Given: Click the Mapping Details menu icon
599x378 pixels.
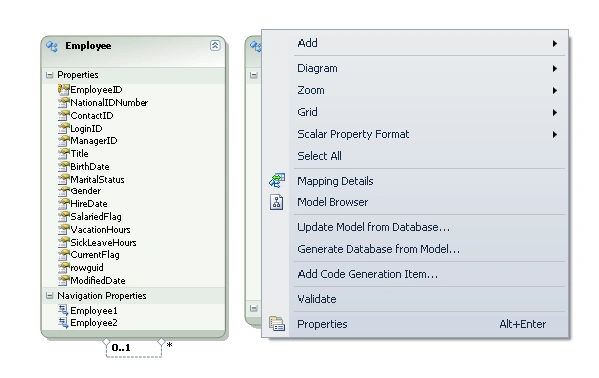Looking at the screenshot, I should click(277, 180).
